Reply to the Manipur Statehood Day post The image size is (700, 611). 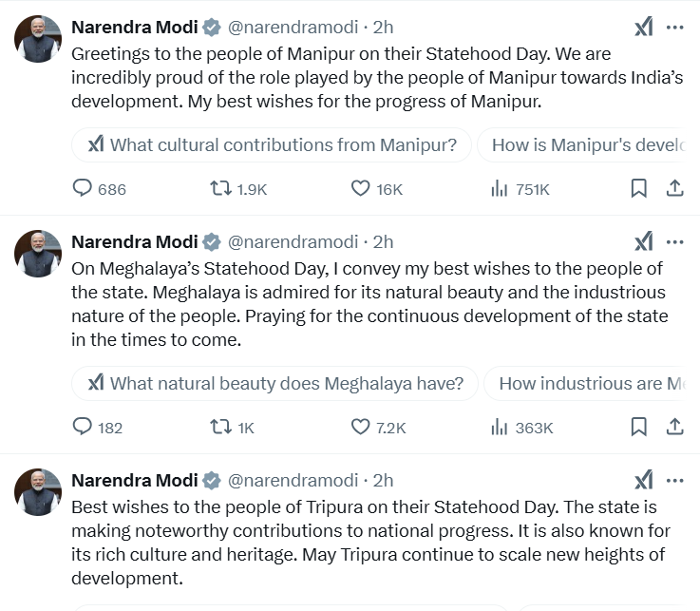coord(84,189)
